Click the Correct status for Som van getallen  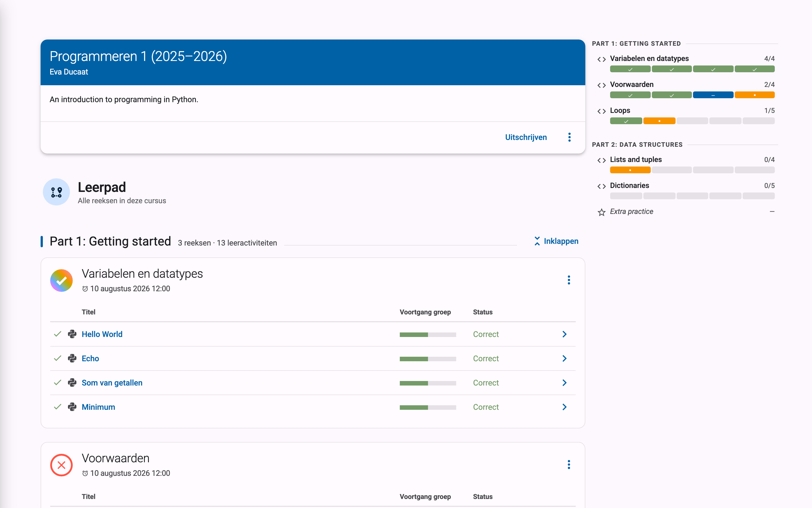[486, 382]
